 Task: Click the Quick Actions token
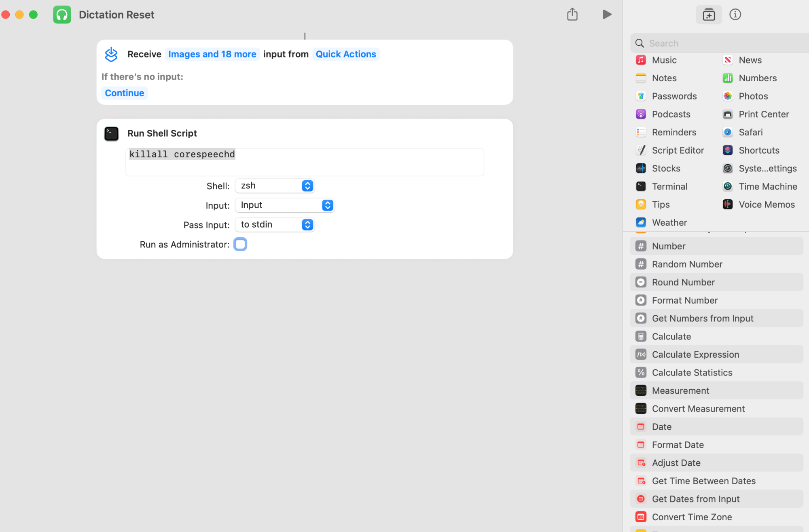[x=345, y=54]
